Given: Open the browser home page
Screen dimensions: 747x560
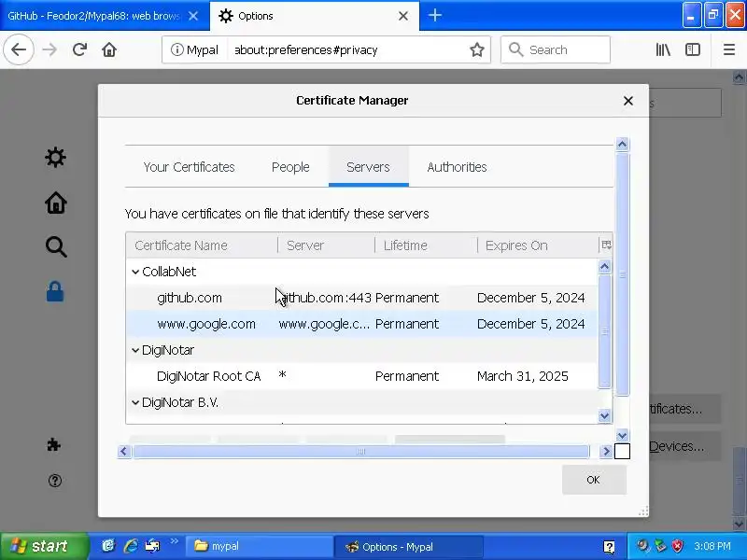Looking at the screenshot, I should [x=109, y=49].
